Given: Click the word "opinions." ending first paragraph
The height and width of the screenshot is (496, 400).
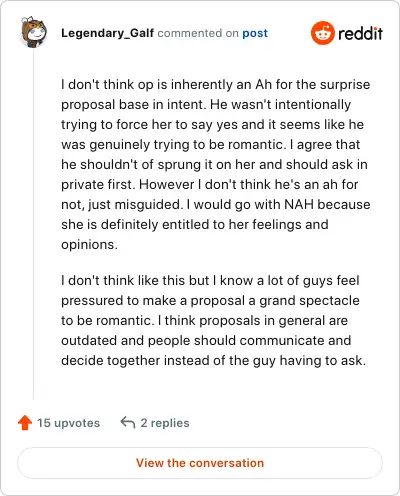Looking at the screenshot, I should click(x=89, y=245).
